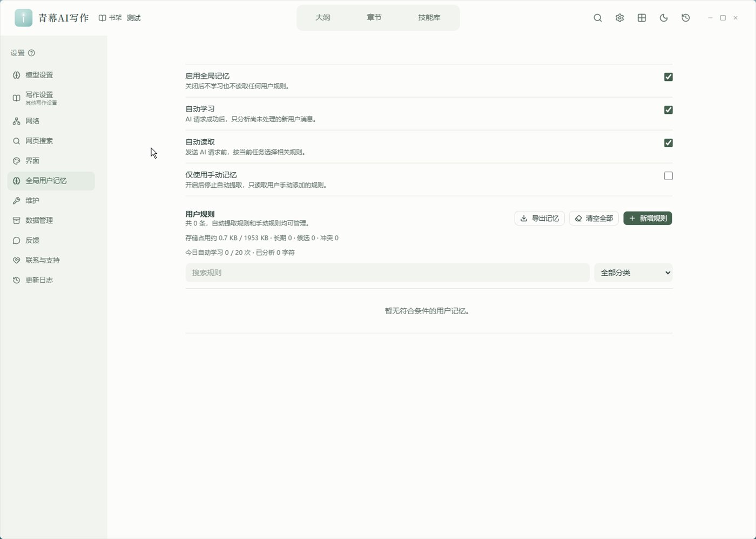Uncheck the 启用全局记忆 checkbox

click(669, 77)
